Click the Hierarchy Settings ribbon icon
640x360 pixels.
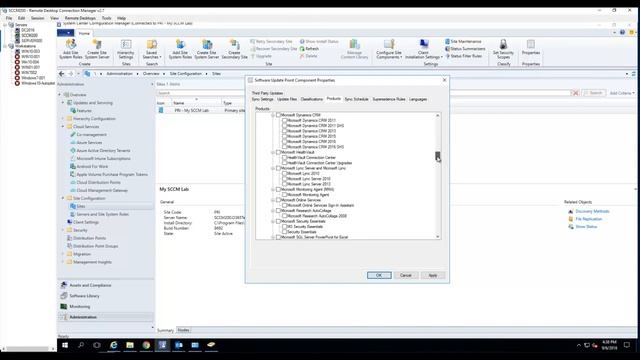click(x=126, y=49)
